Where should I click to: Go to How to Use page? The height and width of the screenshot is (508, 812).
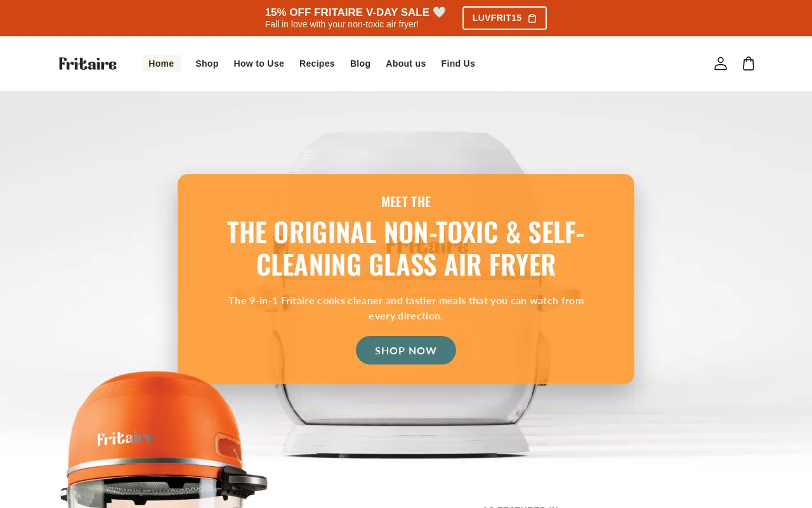click(259, 63)
